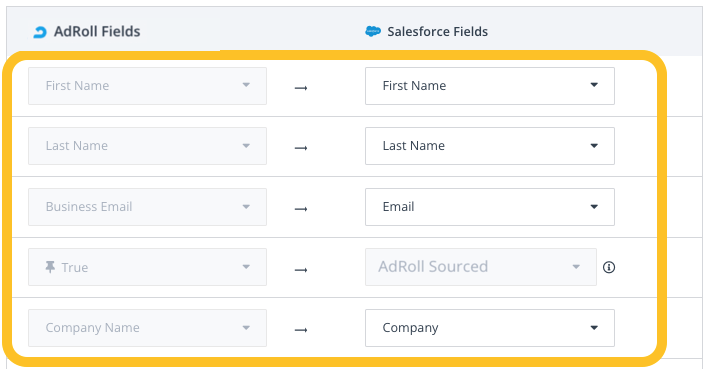Click the arrow icon in Company Name row
Viewport: 709px width, 369px height.
tap(301, 330)
